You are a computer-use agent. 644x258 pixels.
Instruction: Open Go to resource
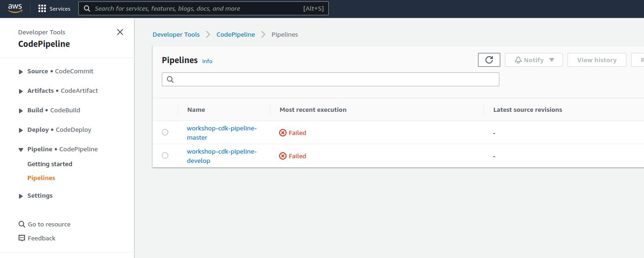tap(49, 224)
